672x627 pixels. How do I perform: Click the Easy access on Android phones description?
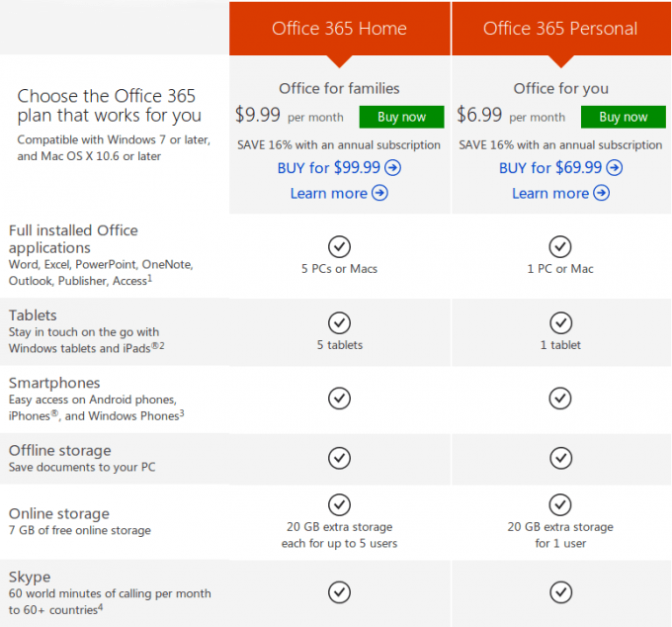tap(97, 407)
